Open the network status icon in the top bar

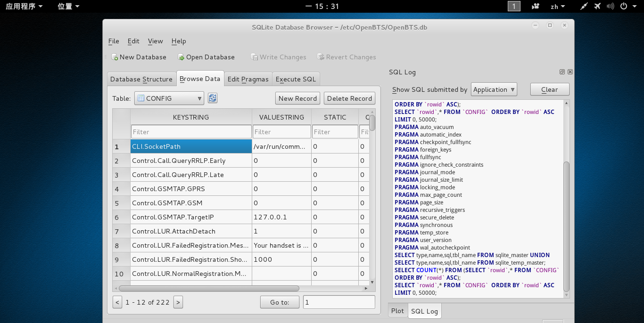584,6
